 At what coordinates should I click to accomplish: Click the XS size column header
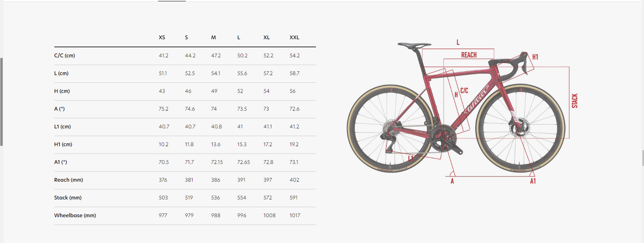click(x=162, y=38)
